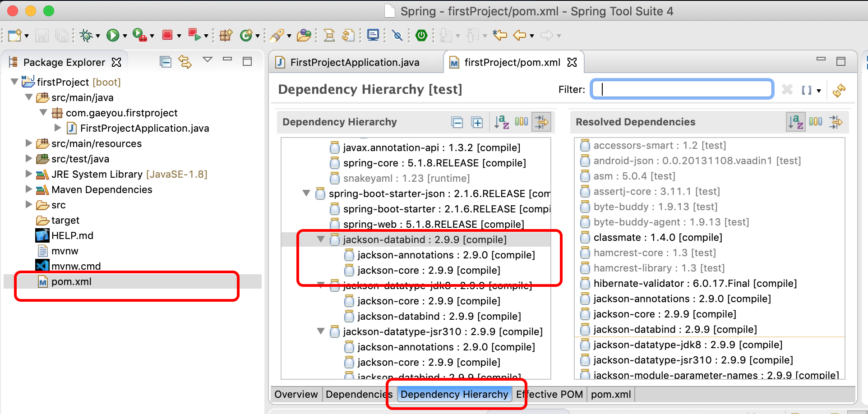Click the Search flashlight icon

[x=277, y=35]
